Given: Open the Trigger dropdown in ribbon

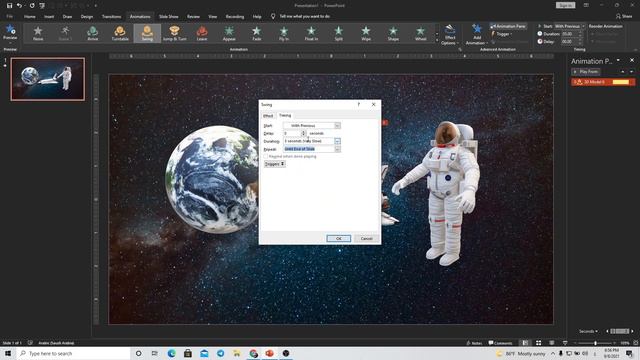Looking at the screenshot, I should point(502,34).
